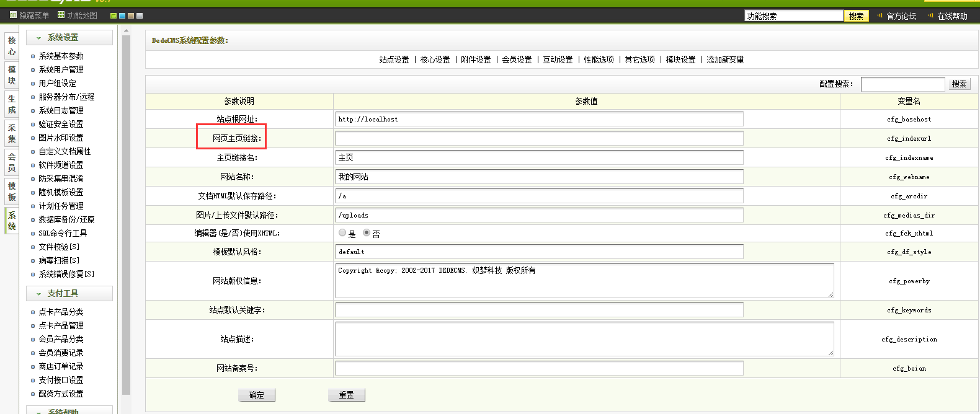The height and width of the screenshot is (414, 980).
Task: Open 验证安全设置 in the sidebar
Action: coord(61,124)
